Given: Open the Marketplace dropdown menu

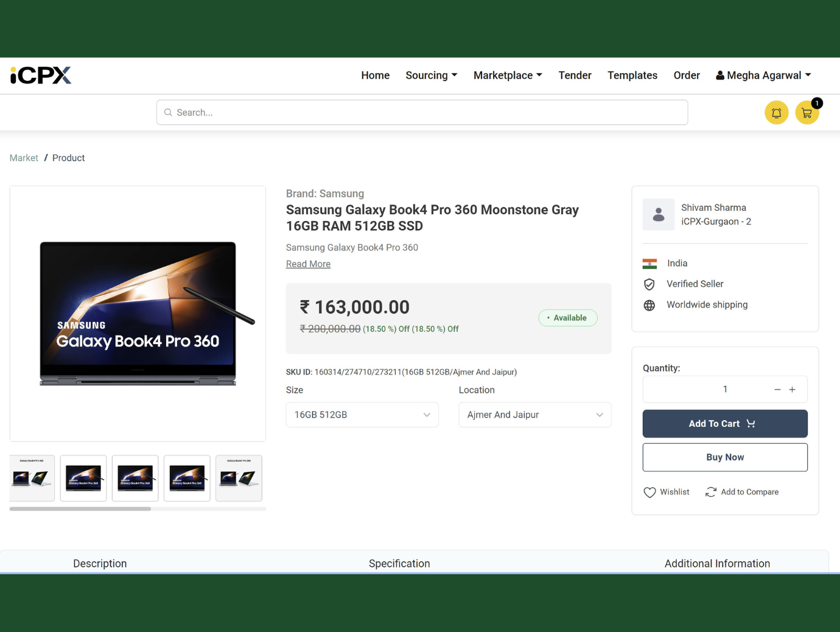Looking at the screenshot, I should coord(508,75).
